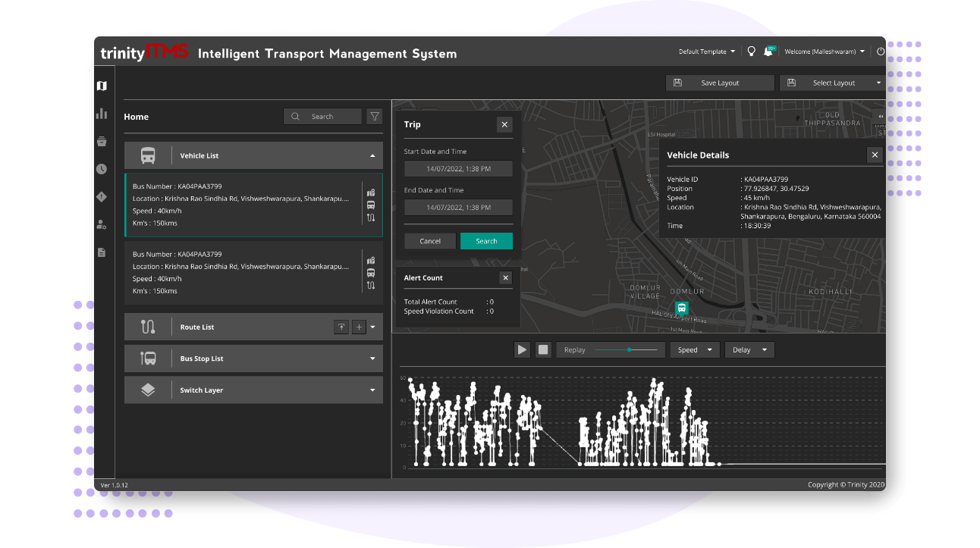Click the trinity ITMS logo
980x548 pixels.
click(145, 52)
